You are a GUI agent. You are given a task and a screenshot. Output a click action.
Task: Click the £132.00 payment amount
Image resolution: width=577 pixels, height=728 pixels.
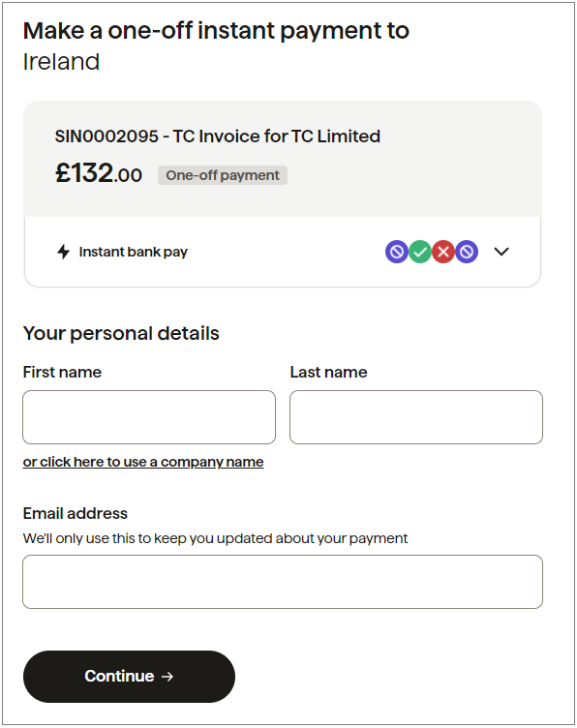pyautogui.click(x=99, y=172)
